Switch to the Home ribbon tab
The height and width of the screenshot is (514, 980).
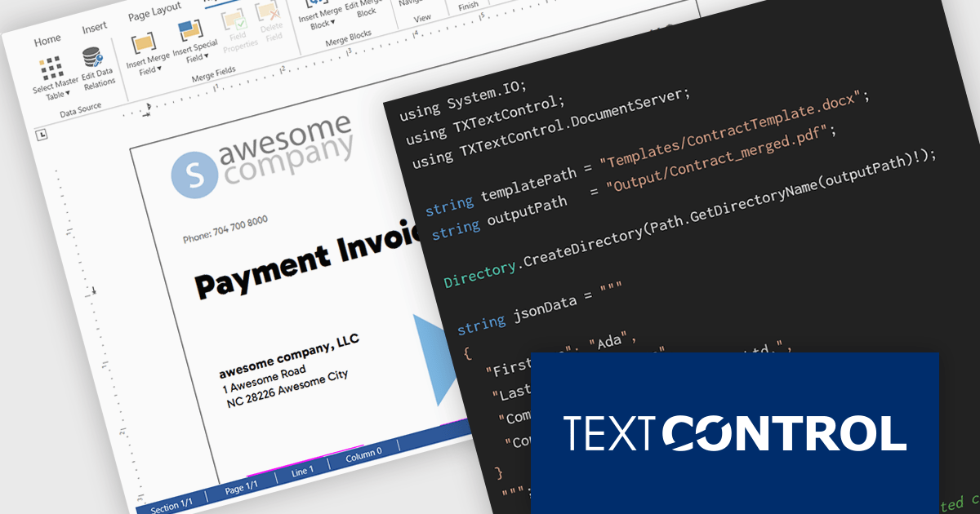coord(47,40)
